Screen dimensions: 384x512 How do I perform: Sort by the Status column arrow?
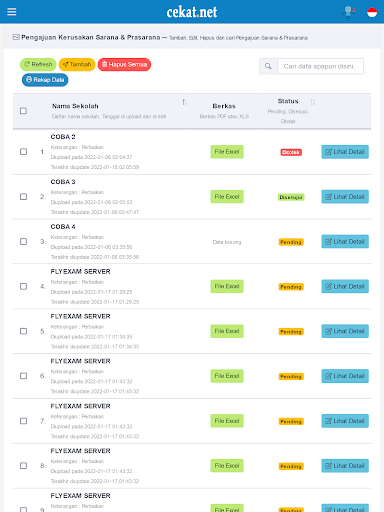[x=312, y=102]
